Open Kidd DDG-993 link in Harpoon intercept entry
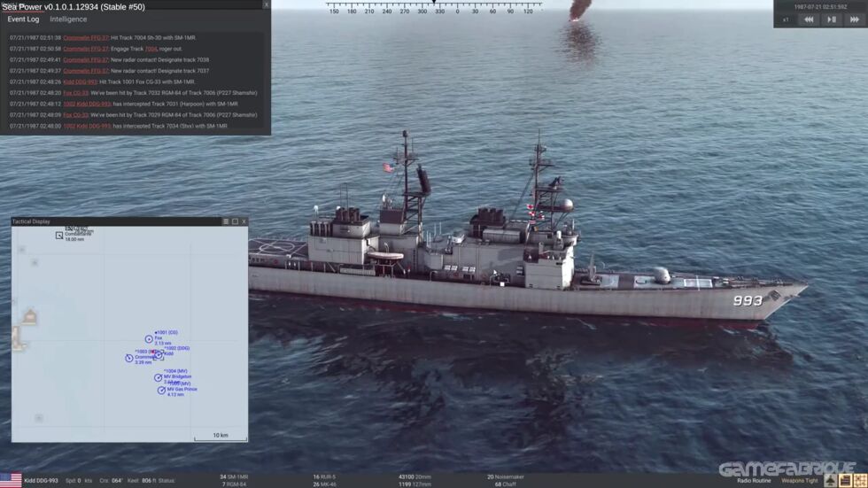The width and height of the screenshot is (868, 488). [87, 104]
